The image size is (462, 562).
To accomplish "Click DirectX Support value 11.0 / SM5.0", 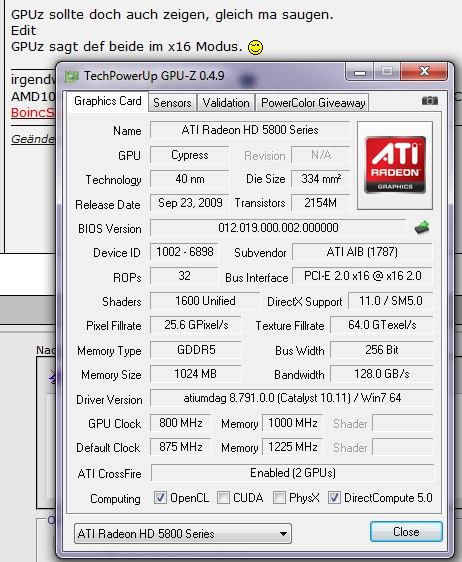I will [391, 301].
